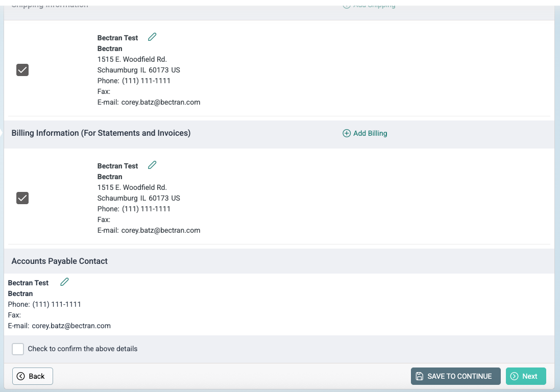Uncheck the shipping address checkbox
Image resolution: width=560 pixels, height=392 pixels.
(x=22, y=70)
